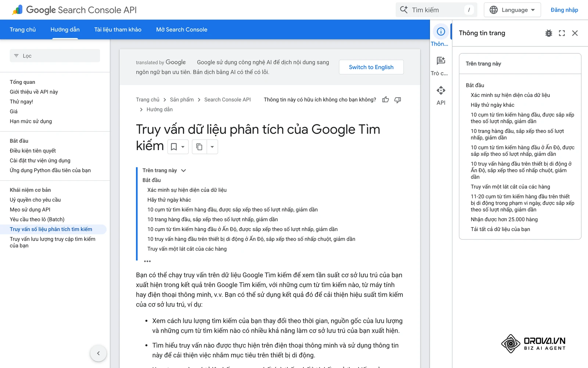Click the Đăng nhập sign-in link

point(564,10)
